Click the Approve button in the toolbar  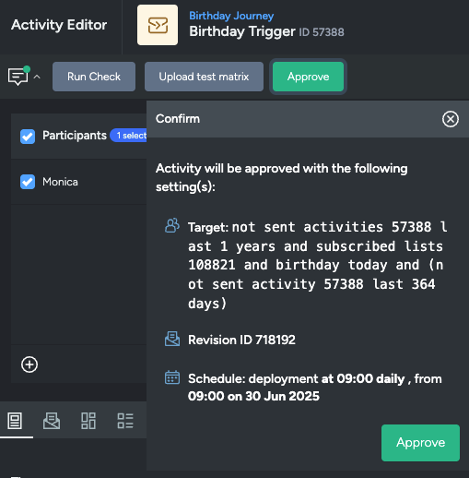(x=308, y=77)
